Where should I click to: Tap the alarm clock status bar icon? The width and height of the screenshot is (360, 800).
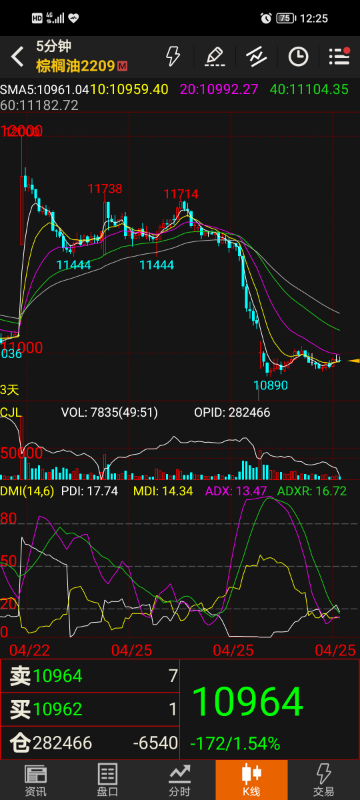point(266,18)
